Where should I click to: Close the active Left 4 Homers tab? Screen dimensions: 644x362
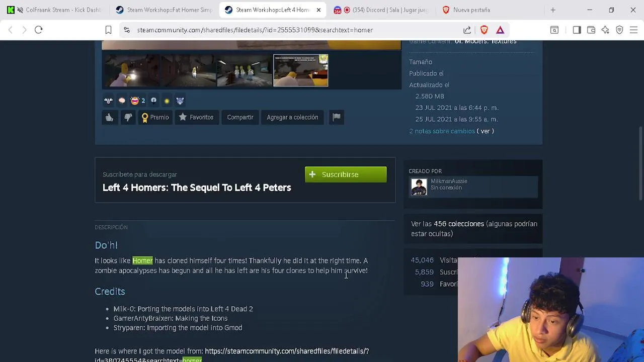click(x=318, y=10)
